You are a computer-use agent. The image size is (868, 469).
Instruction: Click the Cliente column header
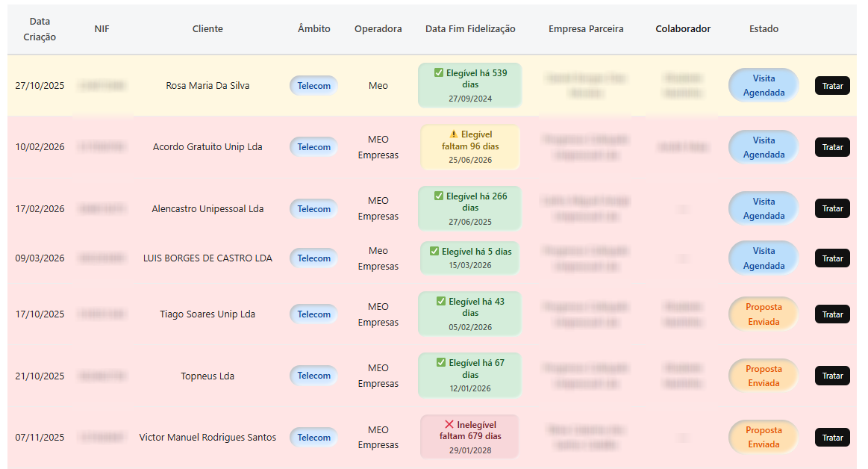pyautogui.click(x=207, y=29)
